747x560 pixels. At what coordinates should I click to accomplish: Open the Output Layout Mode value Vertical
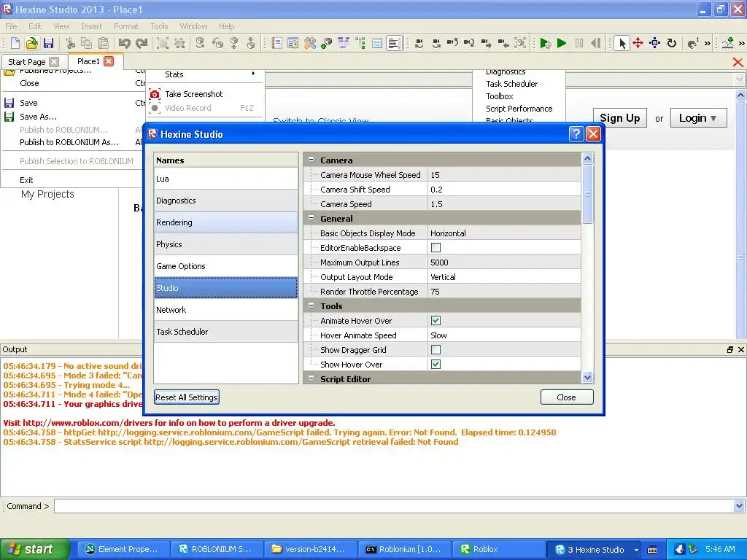tap(504, 277)
